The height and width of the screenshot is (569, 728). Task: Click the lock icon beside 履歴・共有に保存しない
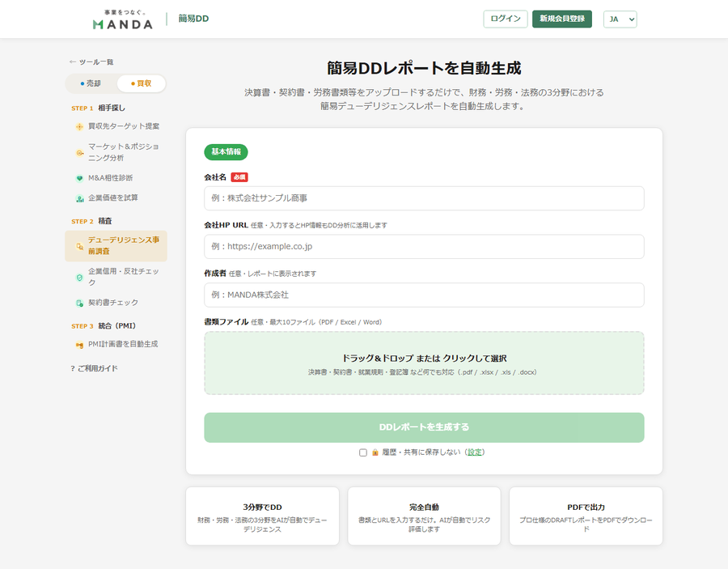point(375,452)
